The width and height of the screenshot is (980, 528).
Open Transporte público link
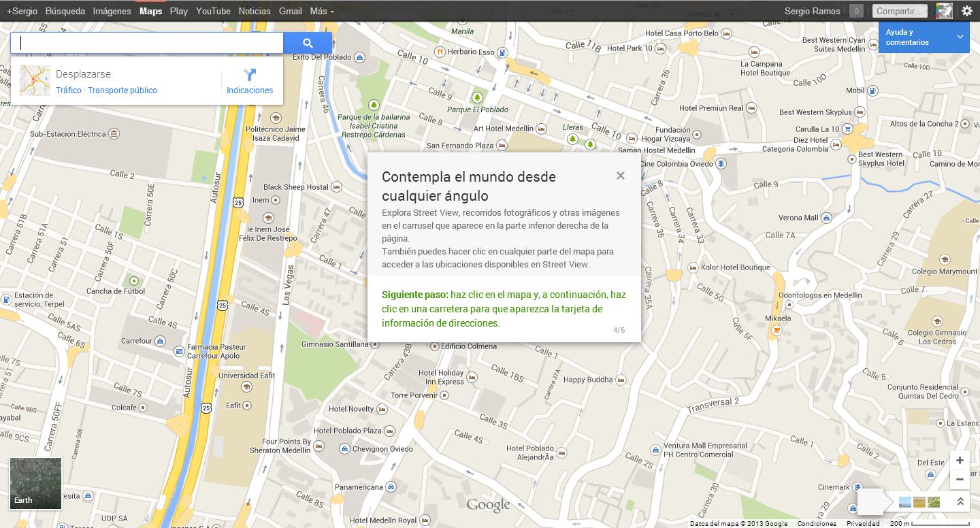[x=122, y=90]
